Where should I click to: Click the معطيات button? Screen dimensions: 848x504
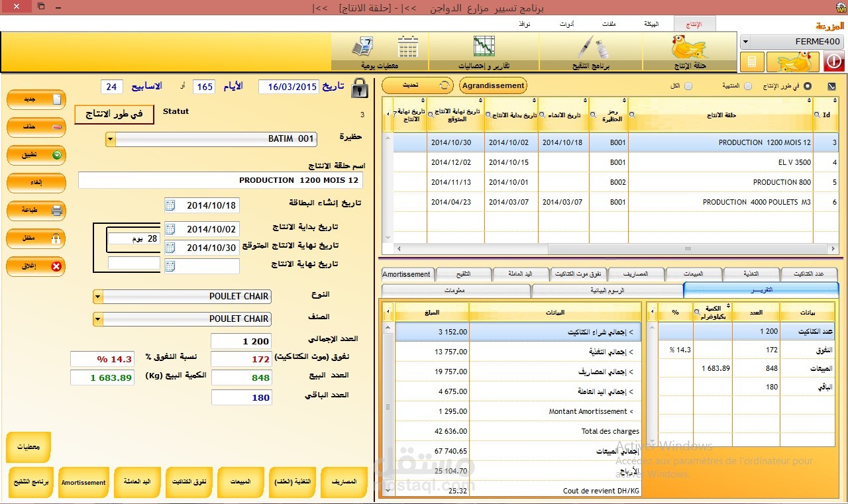[28, 447]
